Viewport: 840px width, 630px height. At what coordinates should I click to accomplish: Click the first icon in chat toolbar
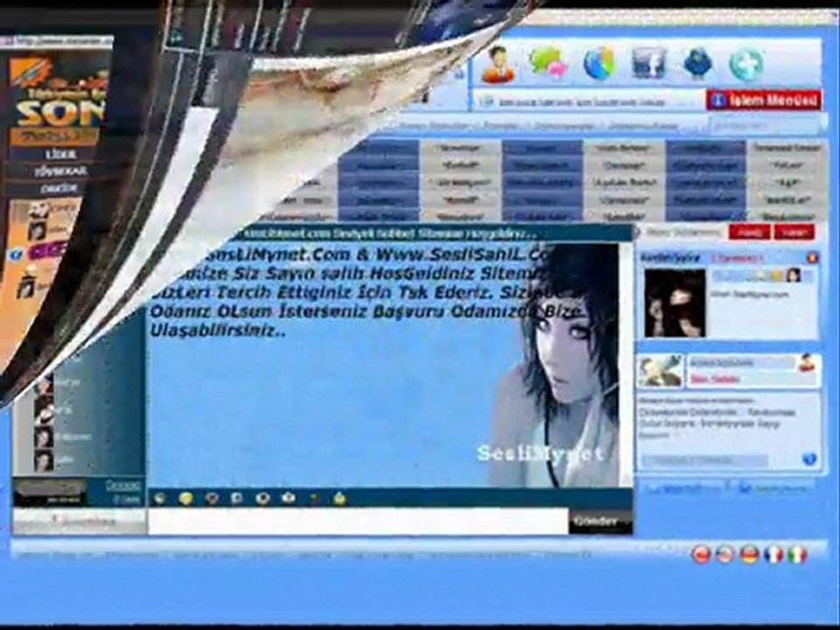tap(159, 499)
